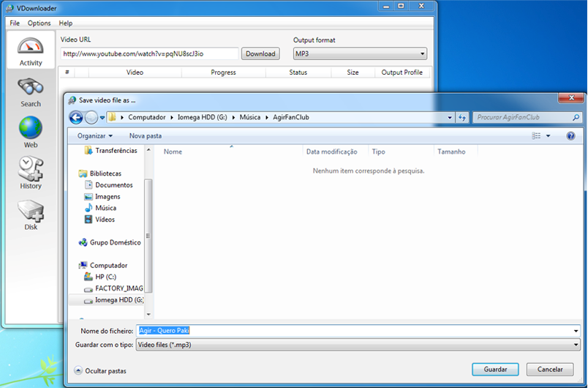This screenshot has height=388, width=588.
Task: Select Computador in navigation pane
Action: click(103, 265)
